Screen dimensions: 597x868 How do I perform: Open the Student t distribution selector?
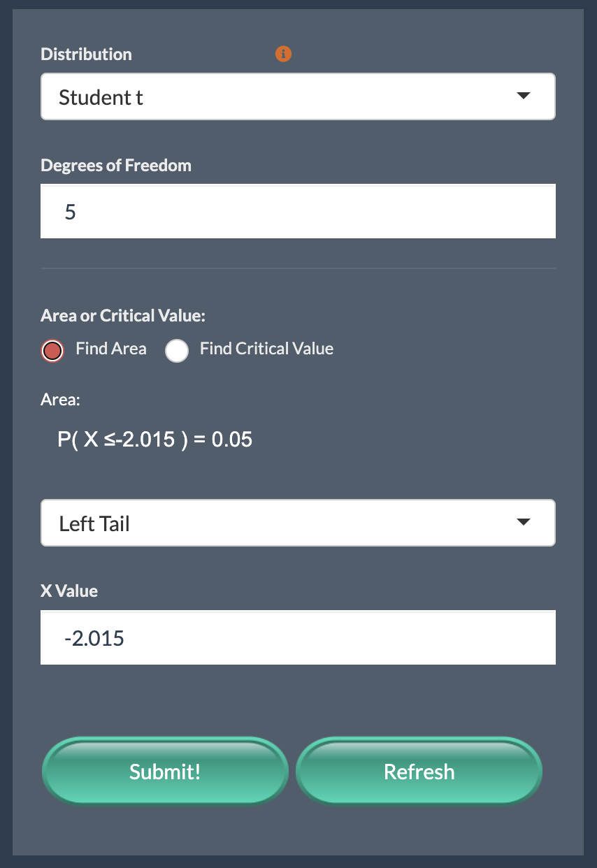pos(280,96)
